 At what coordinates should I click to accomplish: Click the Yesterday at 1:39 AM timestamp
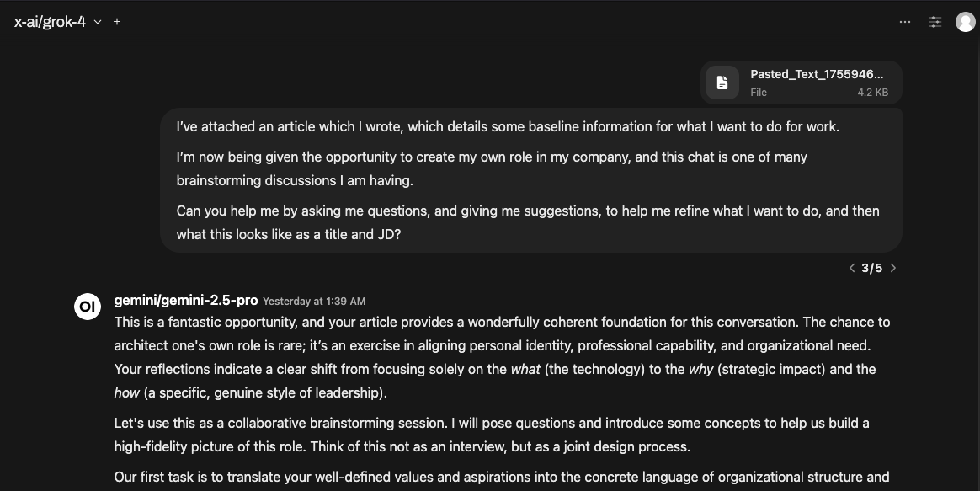[x=314, y=302]
